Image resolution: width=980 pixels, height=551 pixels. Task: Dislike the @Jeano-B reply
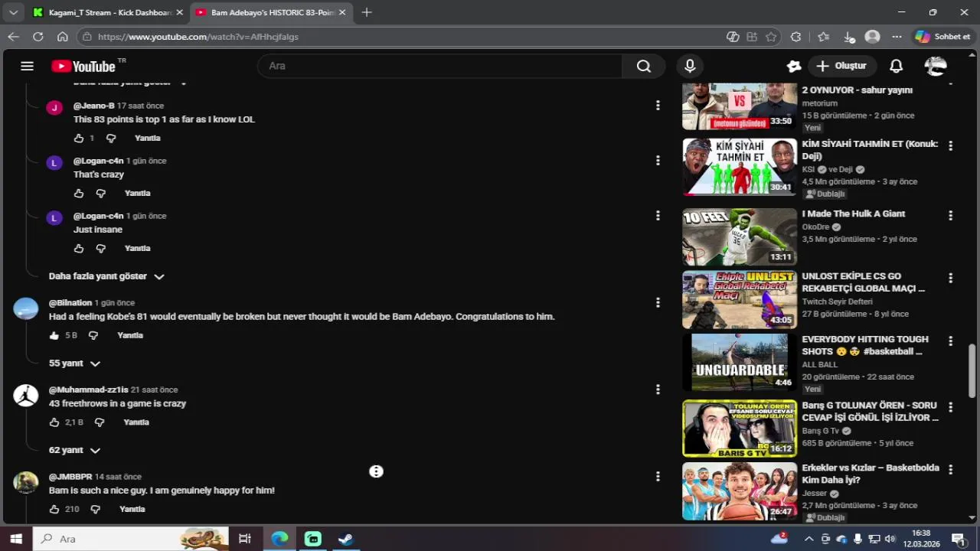click(111, 139)
